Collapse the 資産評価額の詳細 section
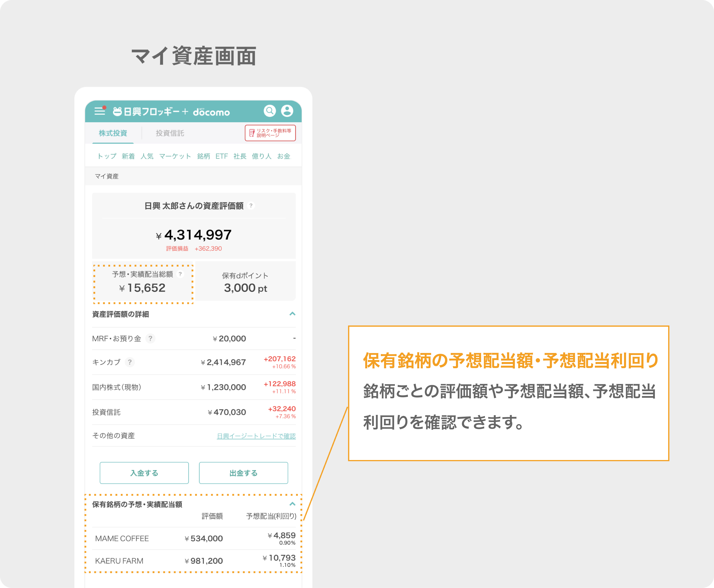The height and width of the screenshot is (588, 714). [292, 314]
